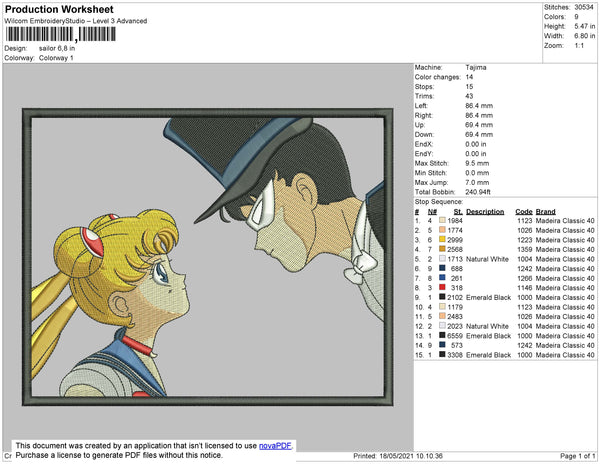Open the novaPDF link in the notice
This screenshot has width=600, height=464.
(x=275, y=446)
